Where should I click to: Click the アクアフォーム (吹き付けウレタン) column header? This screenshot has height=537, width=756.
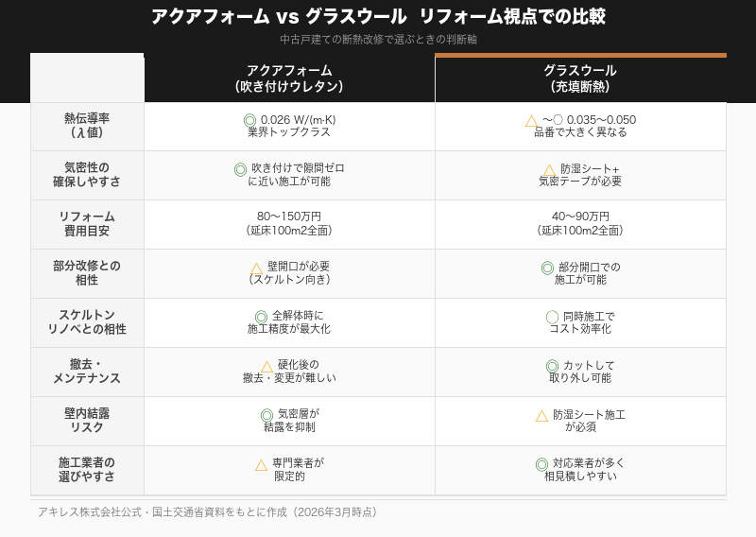point(289,78)
